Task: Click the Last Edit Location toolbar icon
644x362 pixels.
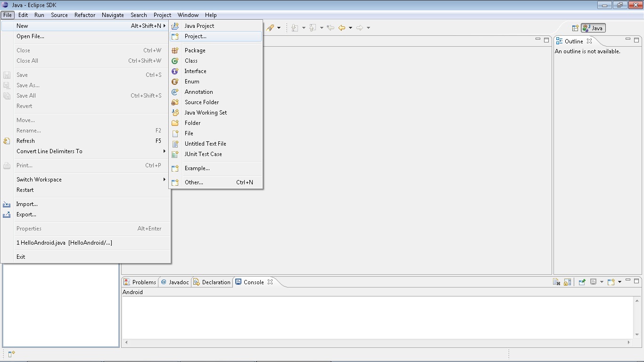Action: (330, 28)
